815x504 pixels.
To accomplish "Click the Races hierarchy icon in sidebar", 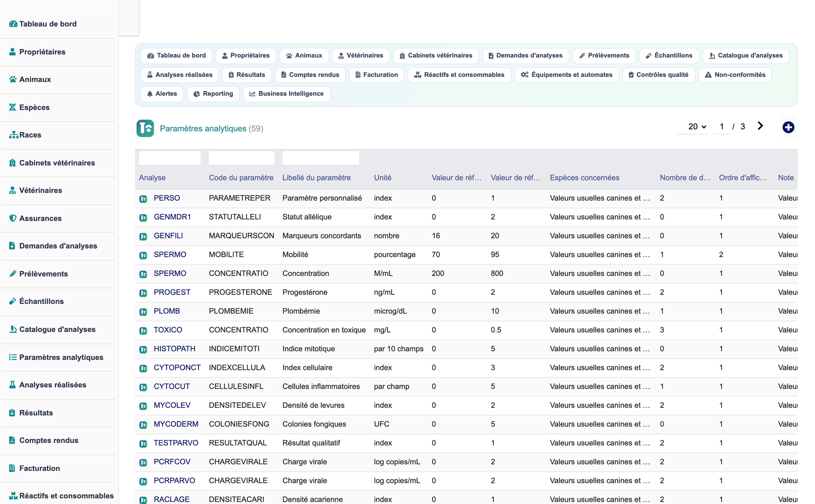I will tap(13, 135).
